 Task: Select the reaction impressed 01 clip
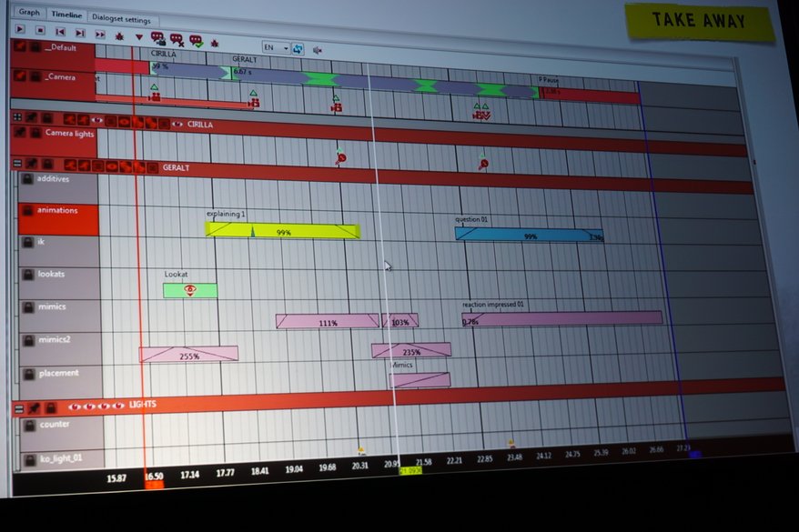click(x=562, y=318)
